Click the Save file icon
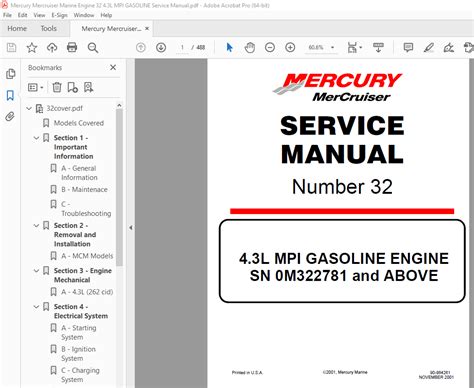This screenshot has width=474, height=388. [11, 48]
